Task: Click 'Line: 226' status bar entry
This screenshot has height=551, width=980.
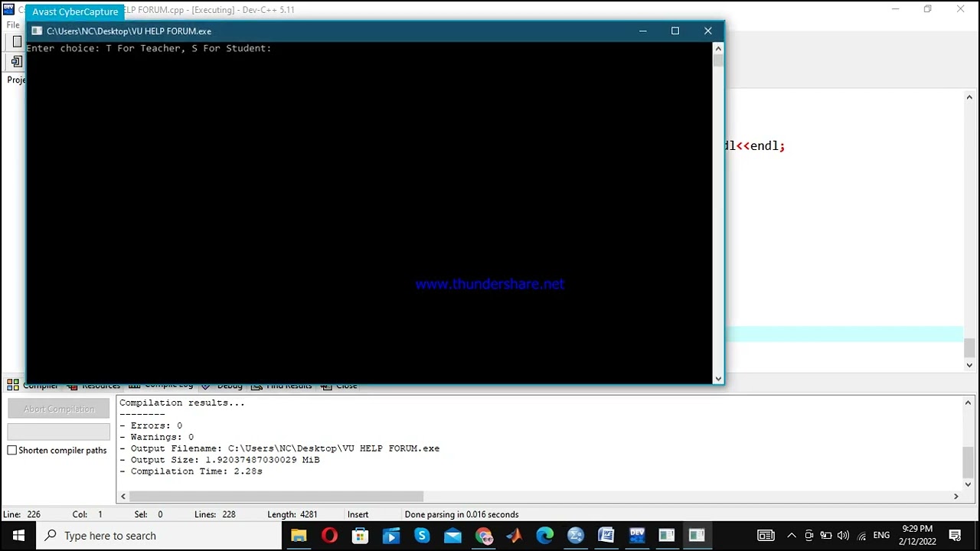Action: pyautogui.click(x=21, y=514)
